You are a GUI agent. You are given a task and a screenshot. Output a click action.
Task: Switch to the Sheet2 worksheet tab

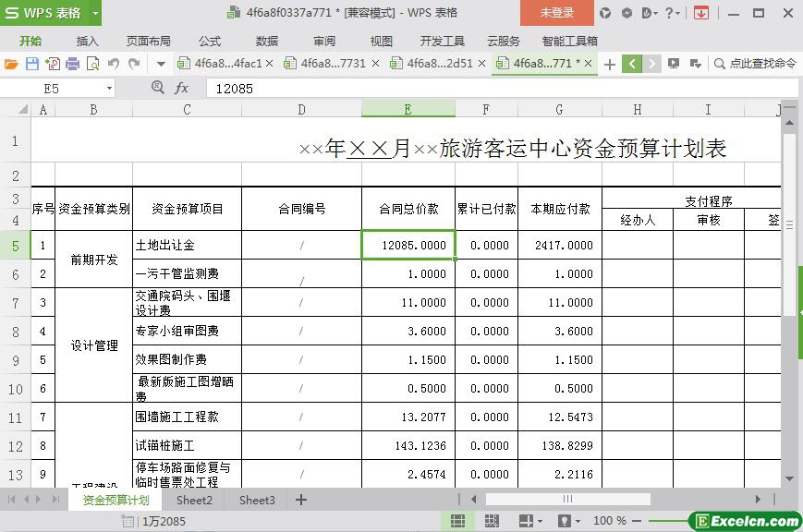coord(194,500)
